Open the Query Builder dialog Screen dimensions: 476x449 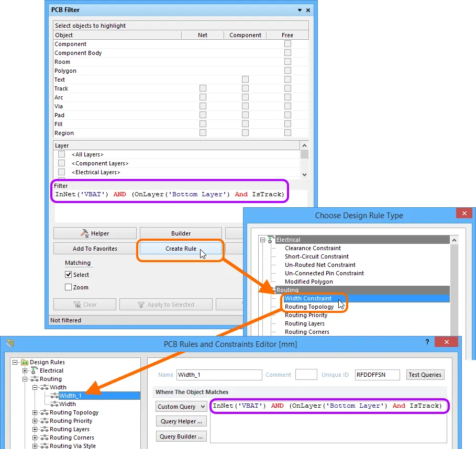tap(181, 436)
